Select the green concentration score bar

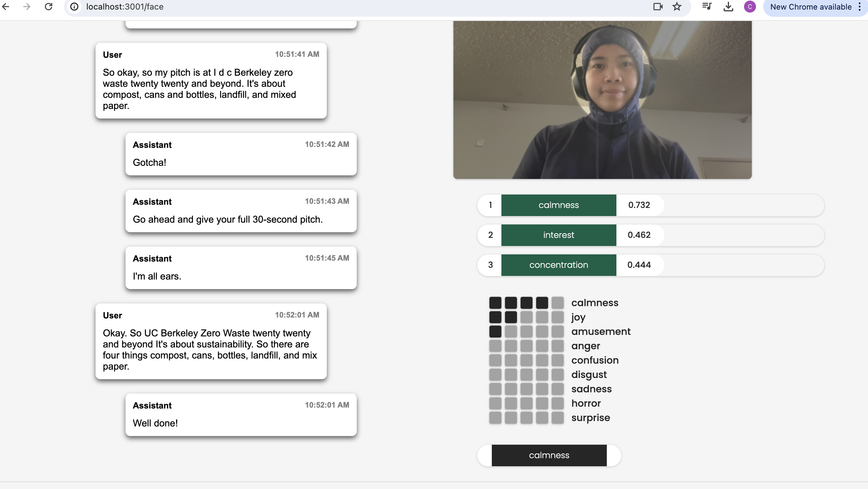(x=558, y=265)
